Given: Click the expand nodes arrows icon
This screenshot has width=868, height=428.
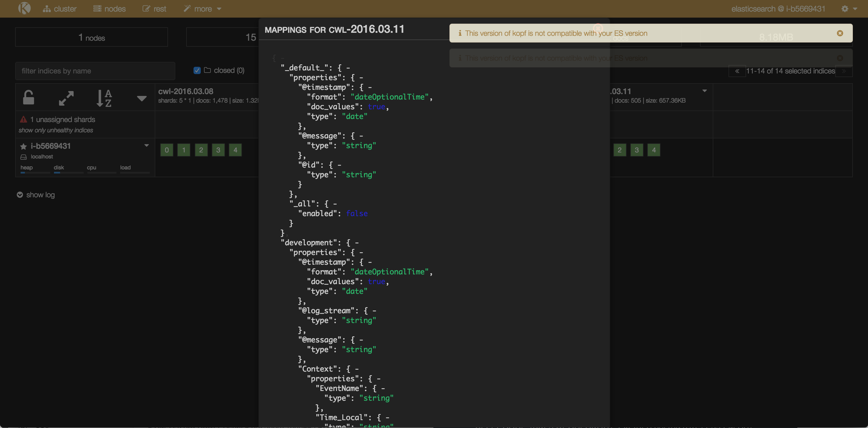Looking at the screenshot, I should [x=66, y=98].
